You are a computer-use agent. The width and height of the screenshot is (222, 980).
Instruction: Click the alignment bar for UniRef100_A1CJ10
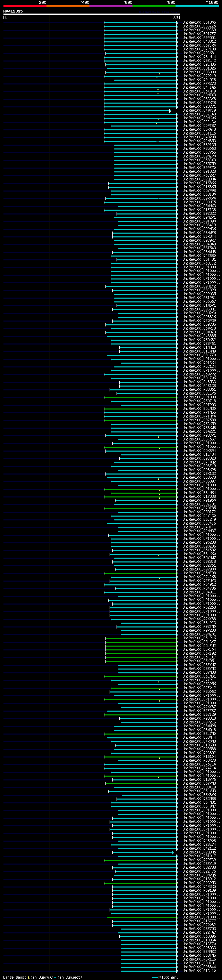149,971
